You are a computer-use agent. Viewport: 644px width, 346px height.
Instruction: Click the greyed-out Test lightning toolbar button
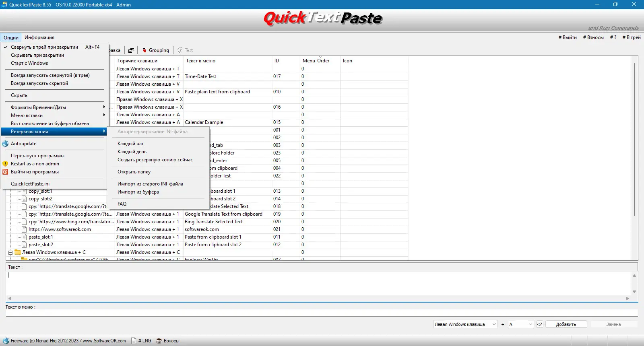click(x=185, y=50)
